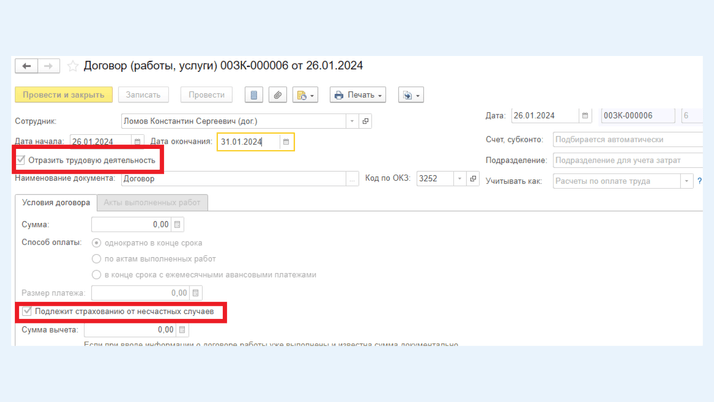Click the Код по ОКЗ field 3252
The height and width of the screenshot is (402, 714).
(x=435, y=178)
